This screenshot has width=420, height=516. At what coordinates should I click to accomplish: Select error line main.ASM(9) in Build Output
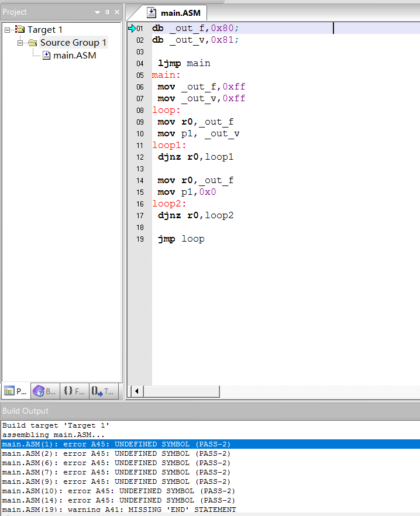pos(116,481)
